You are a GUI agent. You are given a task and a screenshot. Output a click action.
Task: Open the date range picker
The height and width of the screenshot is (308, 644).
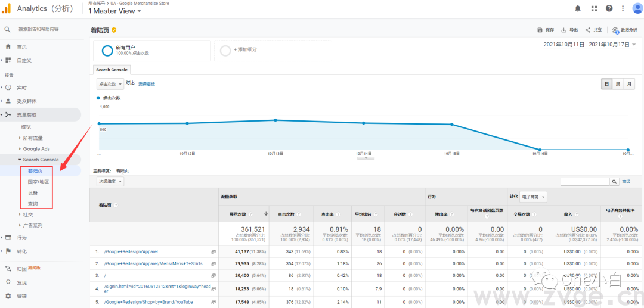[590, 45]
